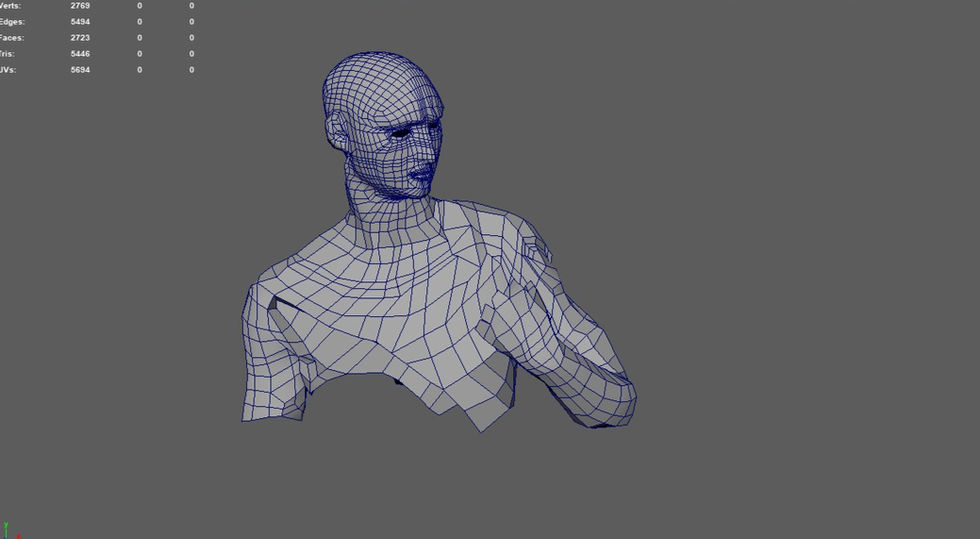The height and width of the screenshot is (539, 980).
Task: Click the view axis gizmo in the corner
Action: pyautogui.click(x=9, y=531)
